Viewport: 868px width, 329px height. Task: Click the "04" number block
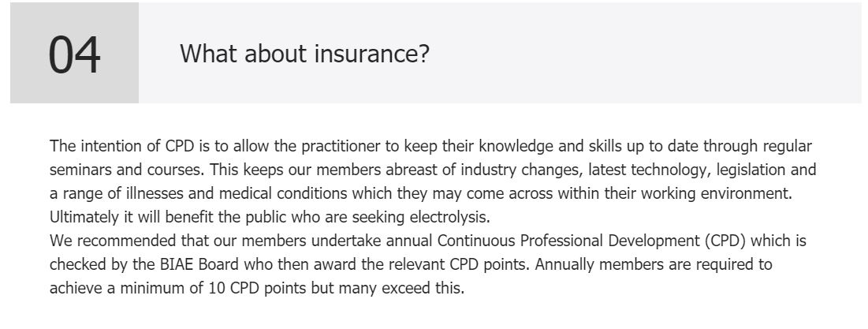[x=75, y=54]
